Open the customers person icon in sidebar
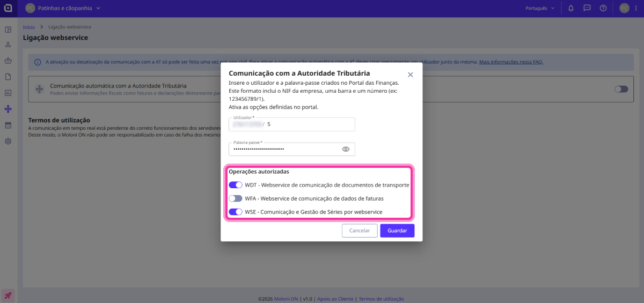This screenshot has height=303, width=644. tap(8, 45)
